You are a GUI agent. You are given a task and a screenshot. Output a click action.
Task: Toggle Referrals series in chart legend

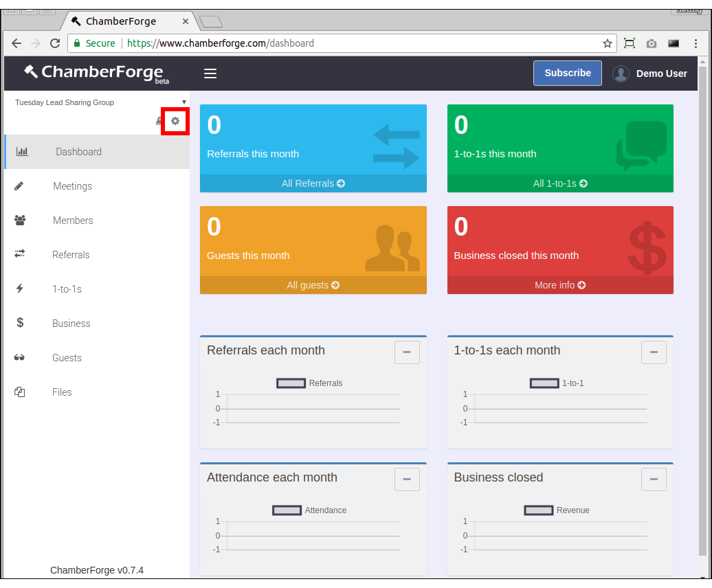click(x=291, y=383)
